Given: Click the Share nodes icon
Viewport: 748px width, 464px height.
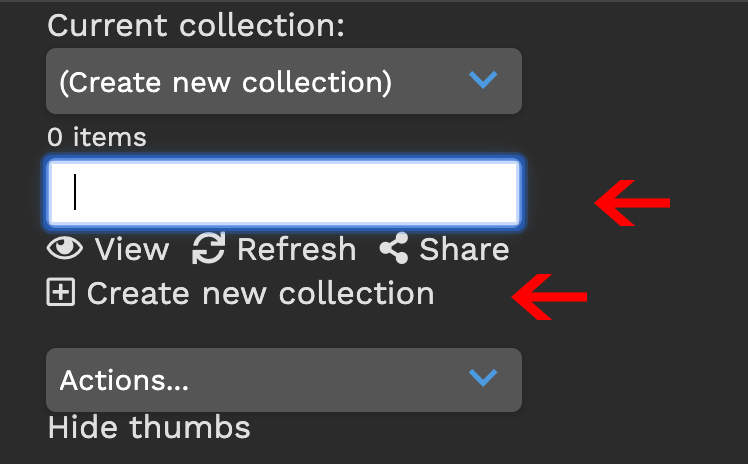Looking at the screenshot, I should (394, 248).
